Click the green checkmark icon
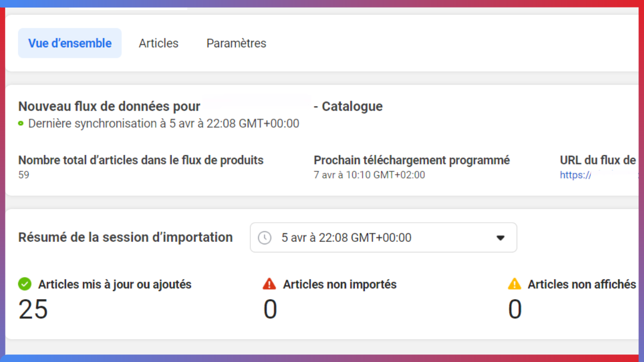The image size is (644, 362). click(25, 284)
